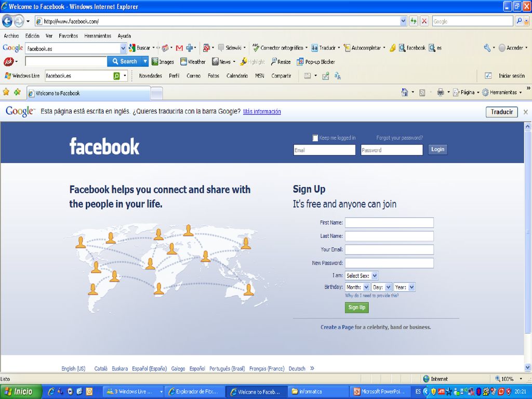This screenshot has height=399, width=532.
Task: Click the Email login input field
Action: [x=324, y=150]
